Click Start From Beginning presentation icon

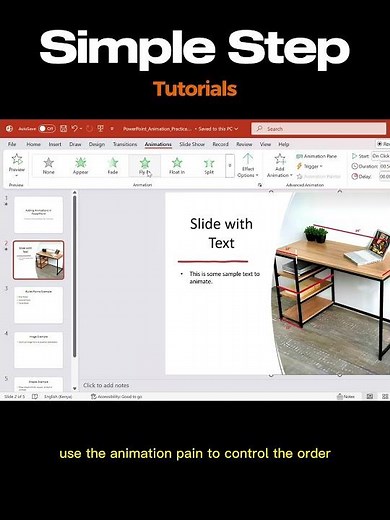(x=100, y=128)
